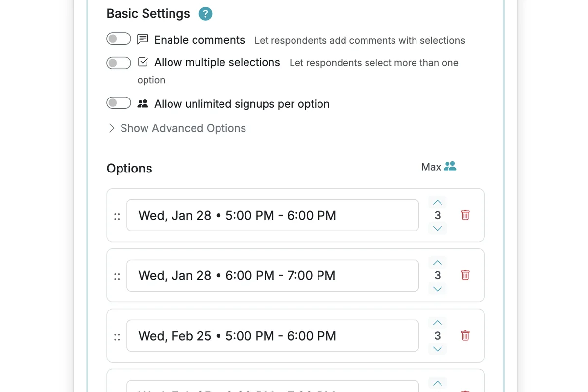
Task: Click the people icon beside unlimited signups
Action: 143,103
